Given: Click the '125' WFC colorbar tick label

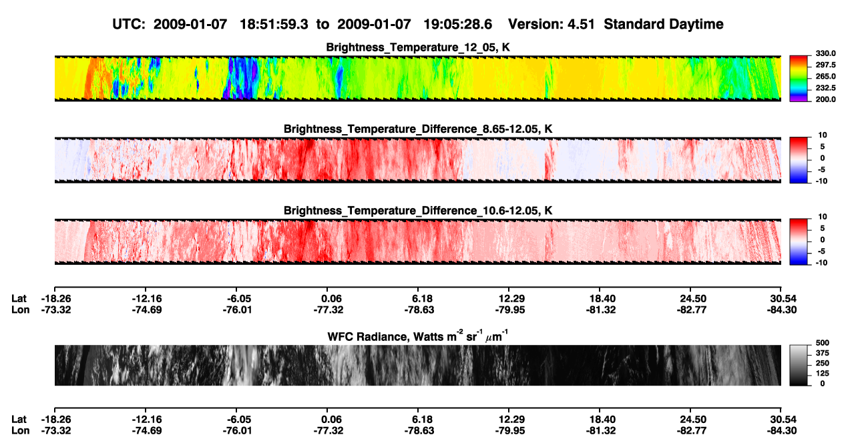Looking at the screenshot, I should (822, 373).
